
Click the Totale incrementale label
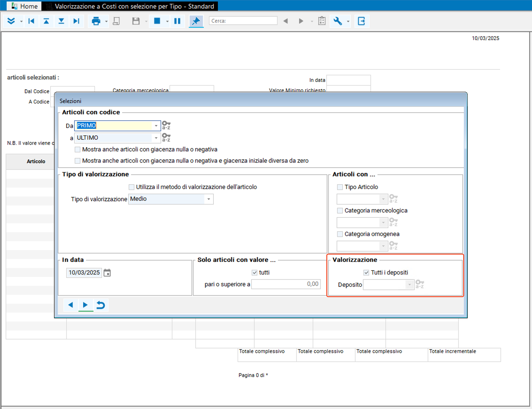click(x=452, y=351)
